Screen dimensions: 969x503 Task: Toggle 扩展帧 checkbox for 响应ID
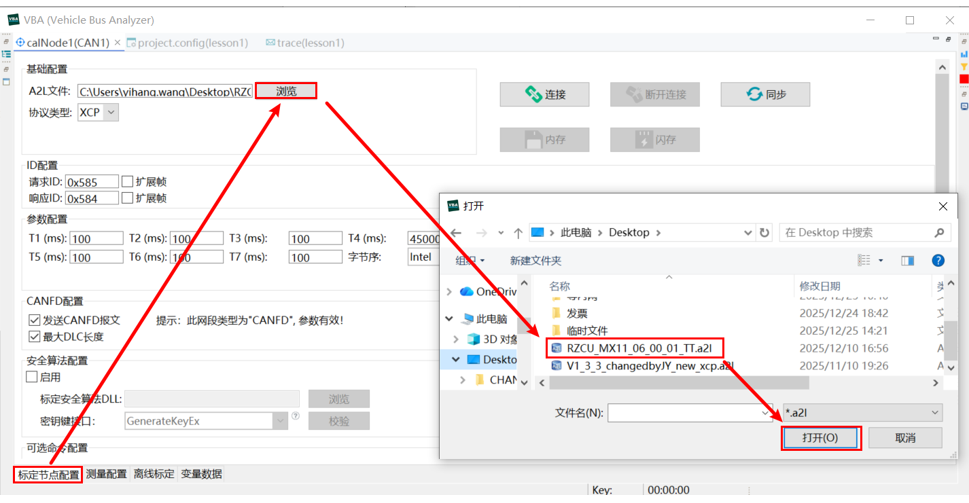127,198
